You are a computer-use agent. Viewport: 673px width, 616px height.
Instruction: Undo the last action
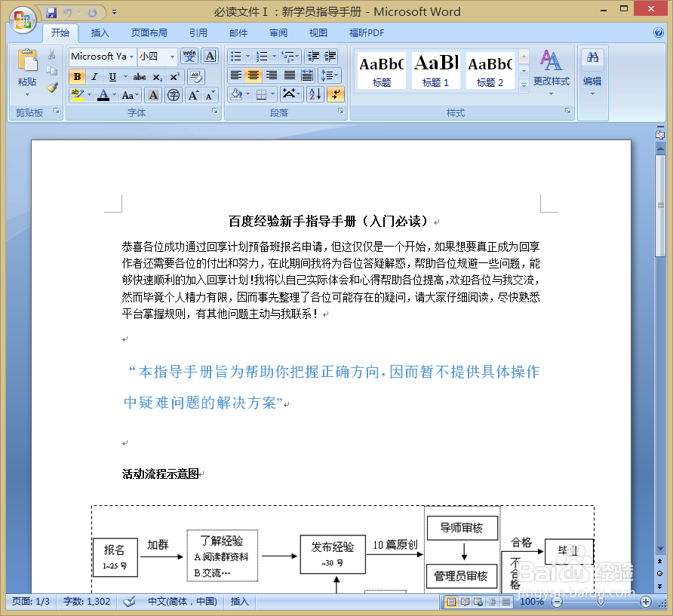[x=67, y=12]
